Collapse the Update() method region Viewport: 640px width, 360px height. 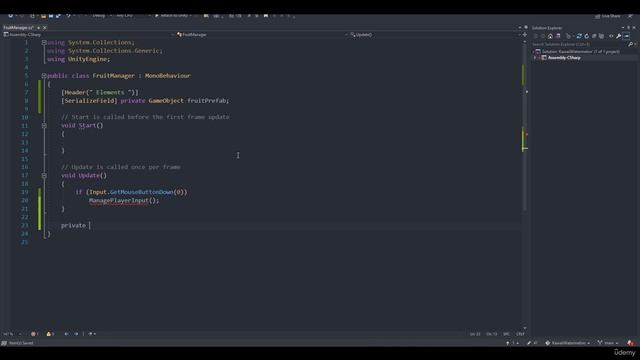[x=44, y=176]
